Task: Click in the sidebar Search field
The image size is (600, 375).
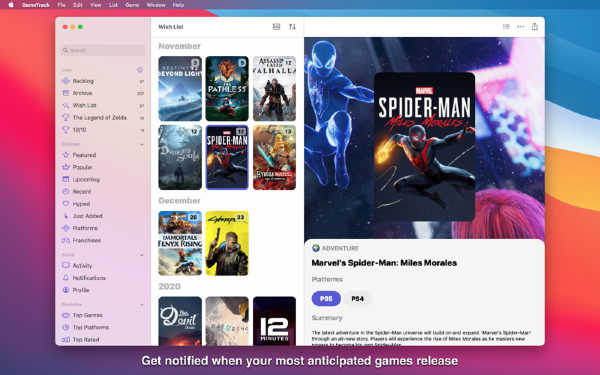Action: (x=103, y=50)
